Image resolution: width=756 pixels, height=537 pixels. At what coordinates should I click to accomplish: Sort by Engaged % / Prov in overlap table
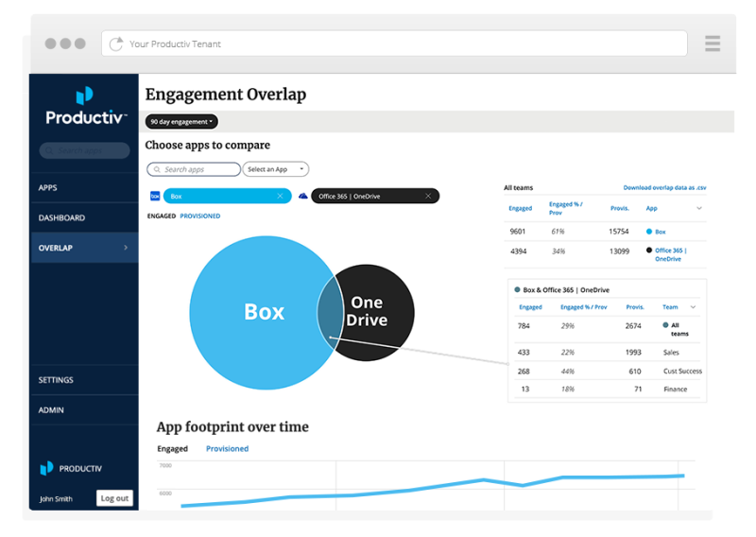click(x=583, y=307)
